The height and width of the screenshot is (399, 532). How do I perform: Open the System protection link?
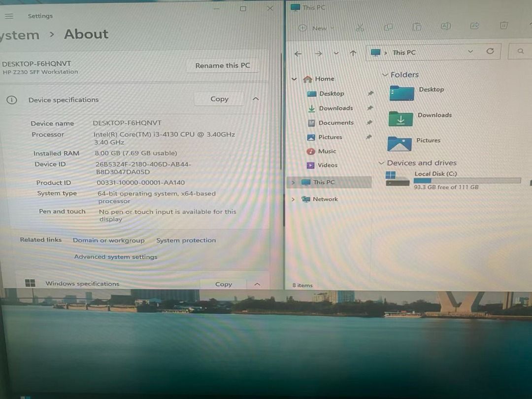(x=186, y=240)
